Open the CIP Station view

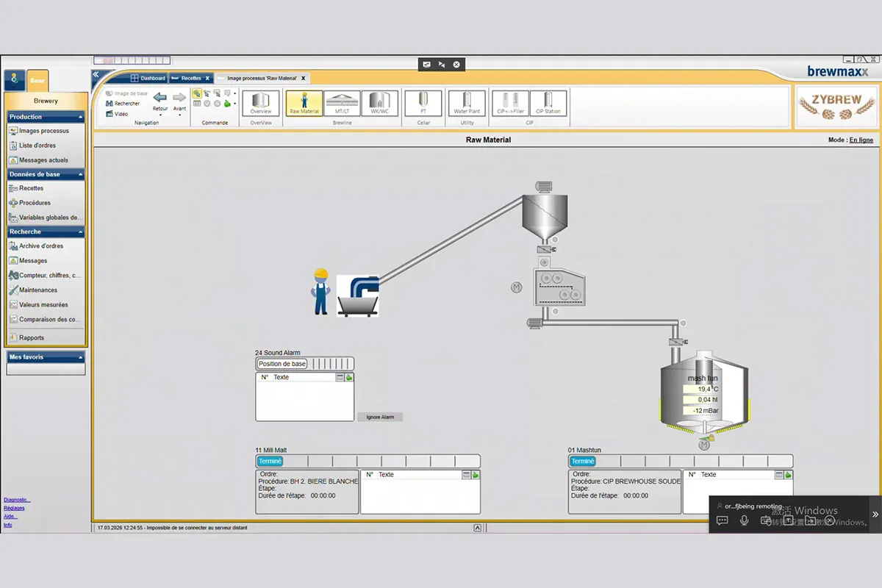click(548, 103)
